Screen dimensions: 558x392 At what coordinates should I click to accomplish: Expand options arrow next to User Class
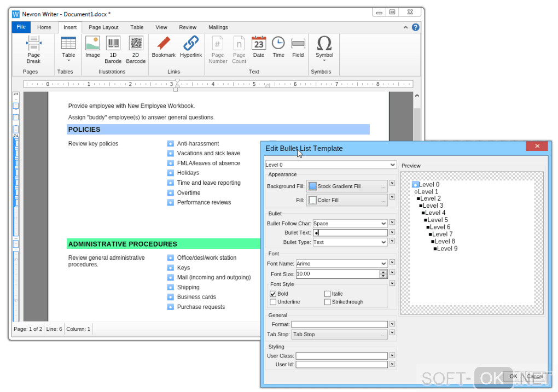tap(392, 355)
